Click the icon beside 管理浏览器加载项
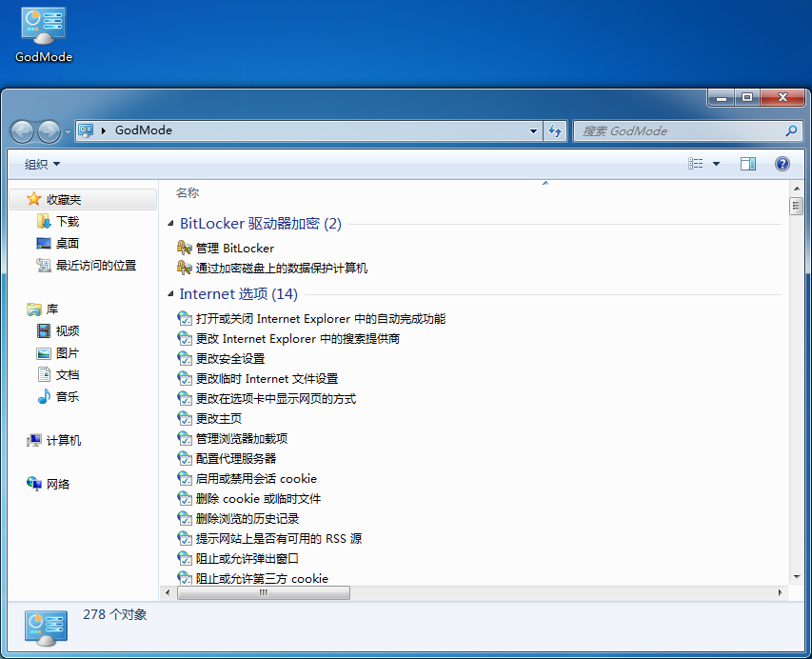812x659 pixels. tap(185, 438)
